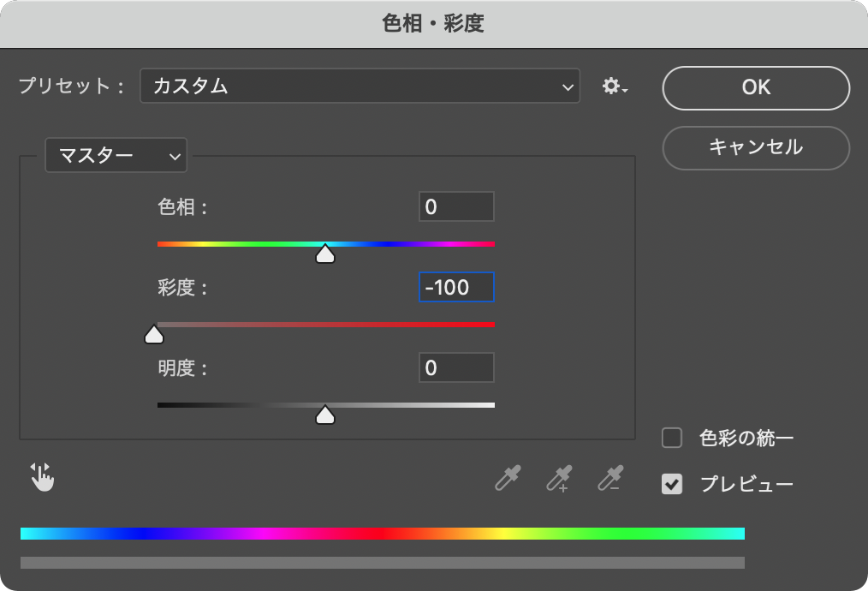The height and width of the screenshot is (591, 868).
Task: Open the プリセット dropdown showing カスタム
Action: point(360,87)
